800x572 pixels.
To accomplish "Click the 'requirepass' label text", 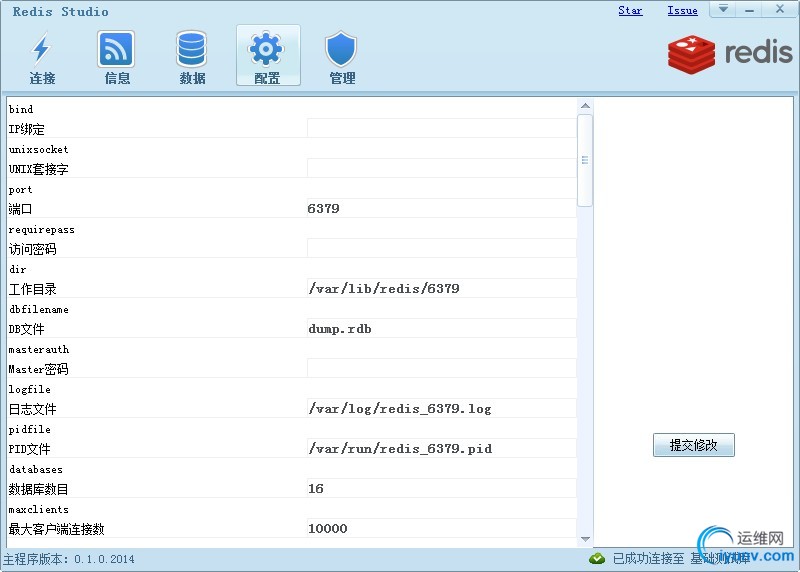I will click(41, 230).
